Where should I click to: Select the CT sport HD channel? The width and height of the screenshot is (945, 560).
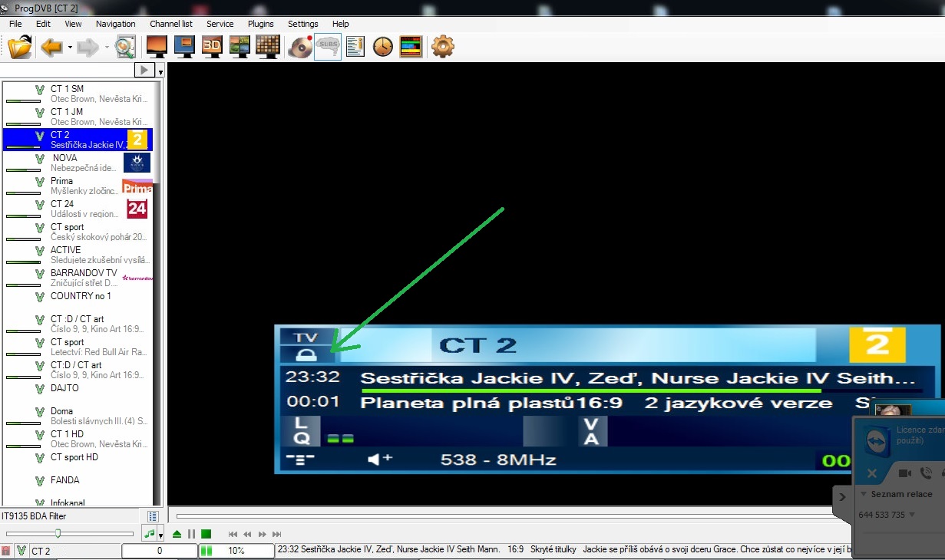coord(78,462)
